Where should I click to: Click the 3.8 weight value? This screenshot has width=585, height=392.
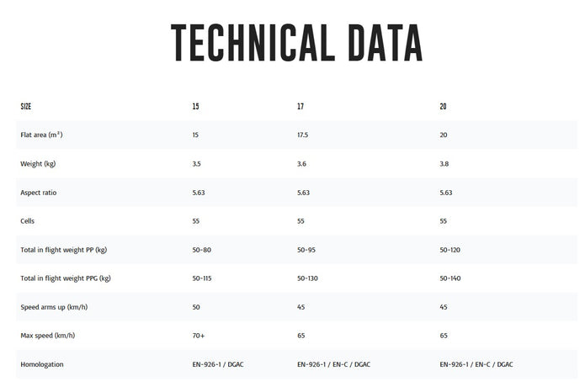point(444,164)
